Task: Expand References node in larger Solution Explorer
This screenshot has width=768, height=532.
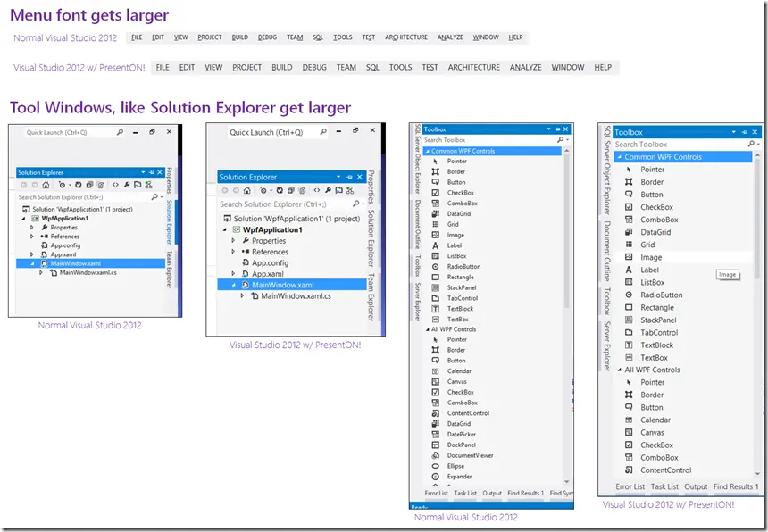Action: coord(233,252)
